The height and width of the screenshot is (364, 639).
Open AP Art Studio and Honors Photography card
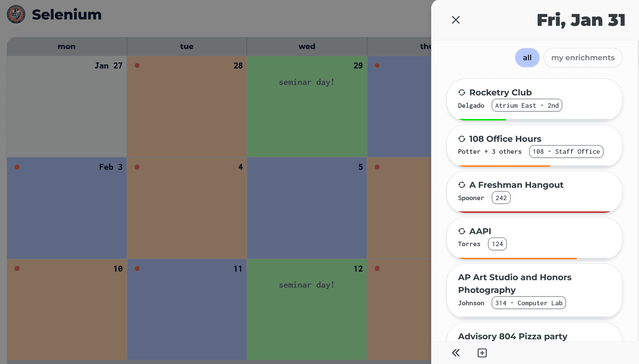[x=534, y=291]
